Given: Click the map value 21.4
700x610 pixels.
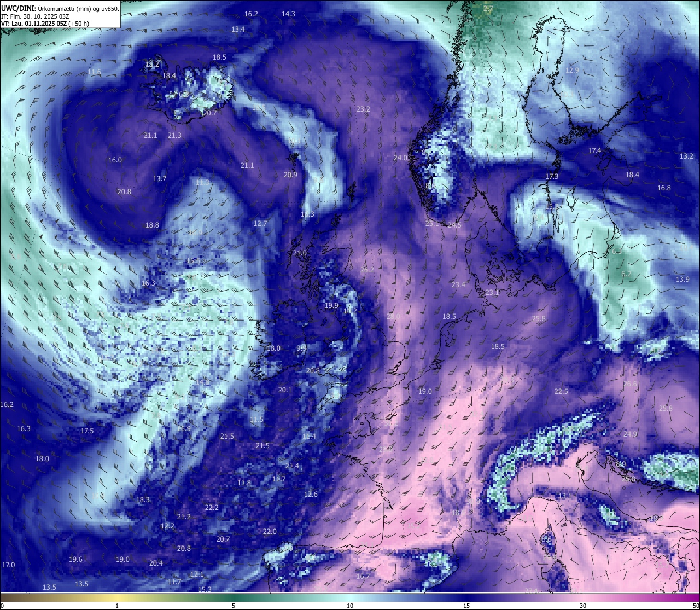Looking at the screenshot, I should (292, 466).
